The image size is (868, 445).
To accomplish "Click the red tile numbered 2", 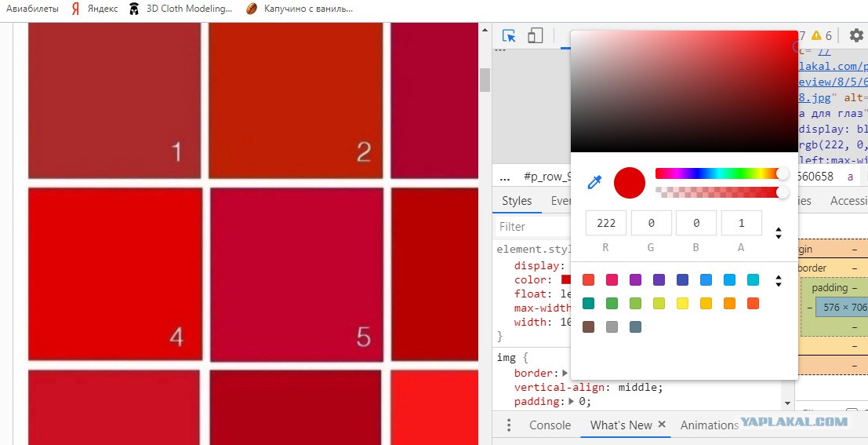I will [296, 100].
